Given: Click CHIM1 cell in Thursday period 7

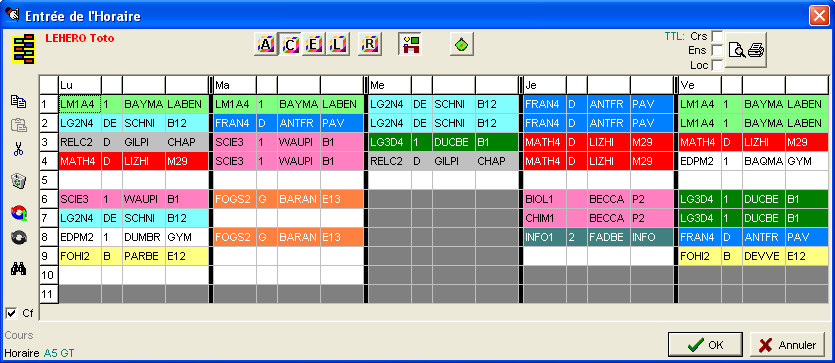Looking at the screenshot, I should pos(545,218).
